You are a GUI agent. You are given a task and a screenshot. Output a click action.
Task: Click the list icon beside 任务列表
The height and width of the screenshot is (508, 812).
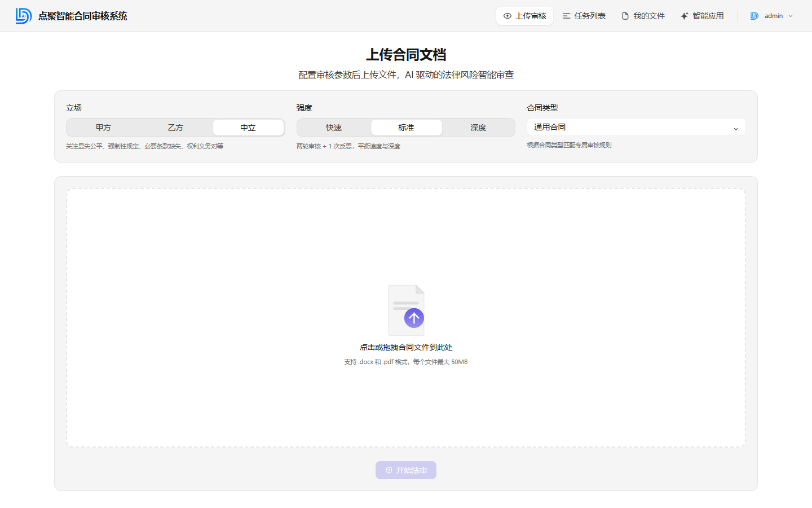(567, 16)
